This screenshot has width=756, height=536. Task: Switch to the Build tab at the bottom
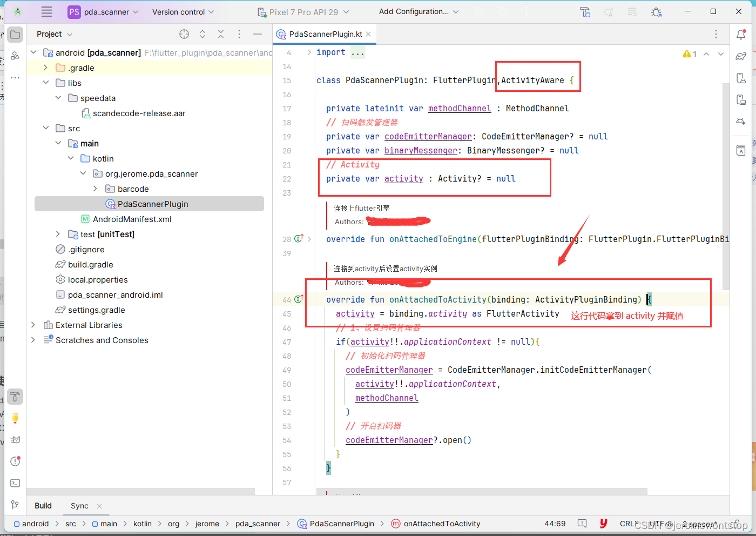tap(43, 506)
